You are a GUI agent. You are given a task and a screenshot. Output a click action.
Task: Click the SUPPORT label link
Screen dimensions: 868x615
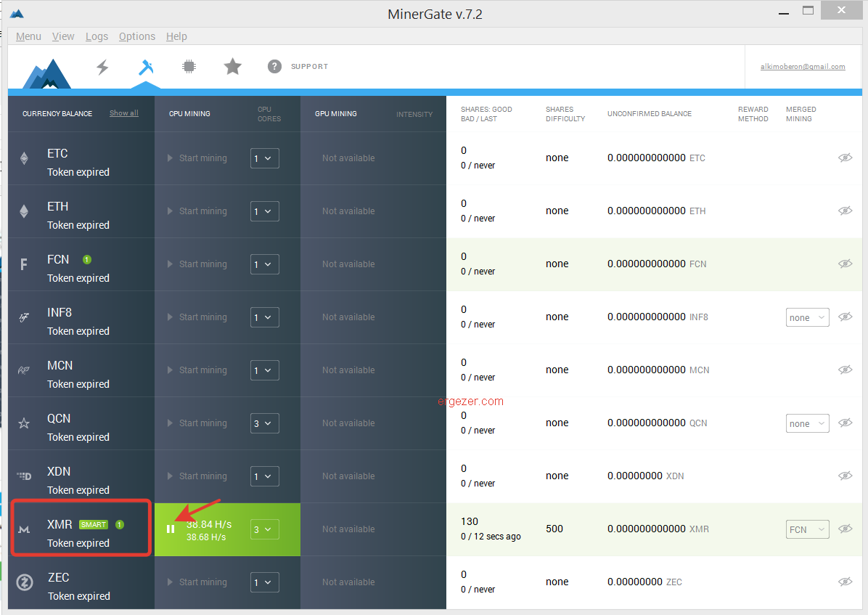309,67
